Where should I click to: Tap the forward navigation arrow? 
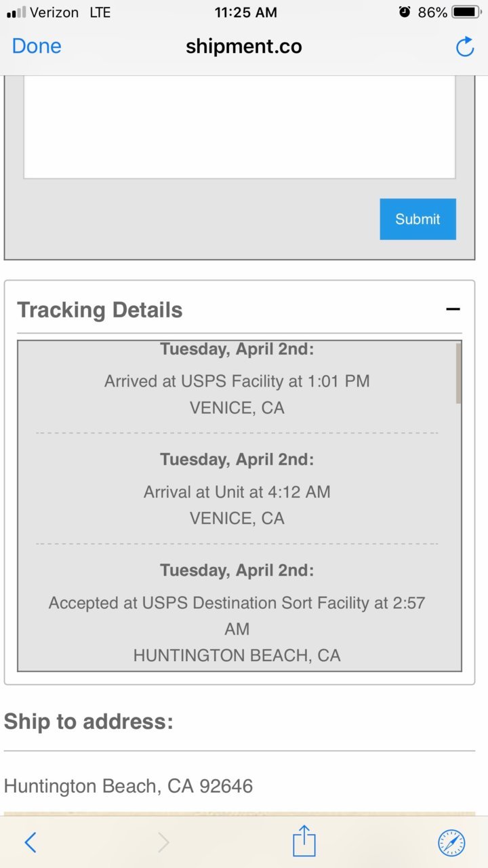[163, 842]
